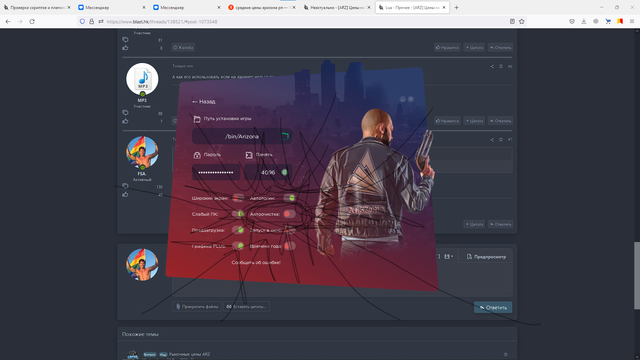
Task: Open a new browser tab with the plus
Action: [456, 7]
